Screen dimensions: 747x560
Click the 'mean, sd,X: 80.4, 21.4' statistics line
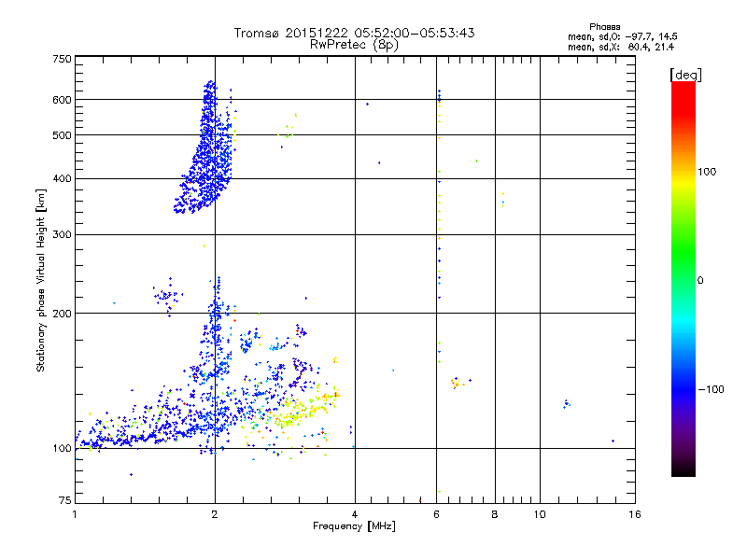pyautogui.click(x=621, y=47)
